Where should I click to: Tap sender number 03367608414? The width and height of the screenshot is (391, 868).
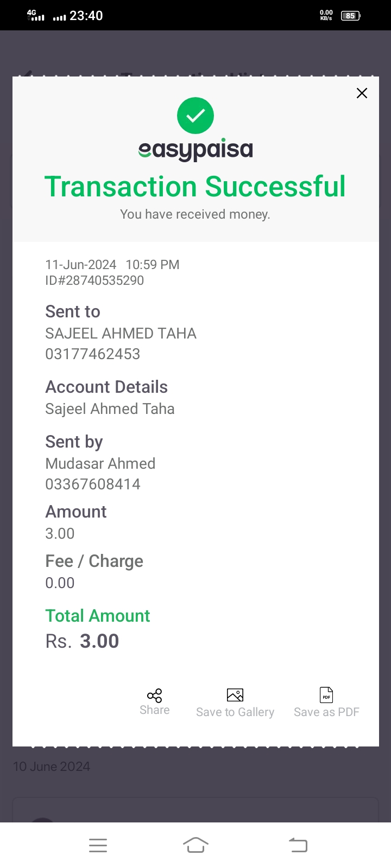(x=93, y=484)
